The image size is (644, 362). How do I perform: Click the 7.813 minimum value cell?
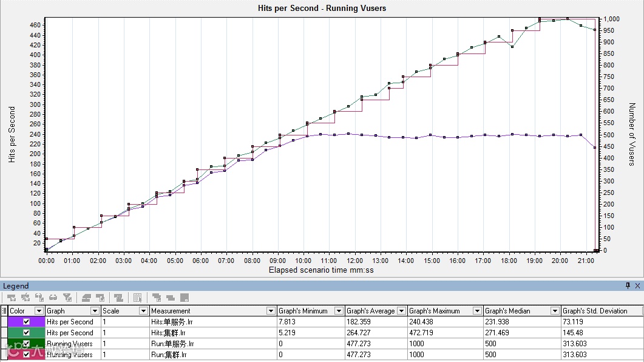[x=311, y=322]
